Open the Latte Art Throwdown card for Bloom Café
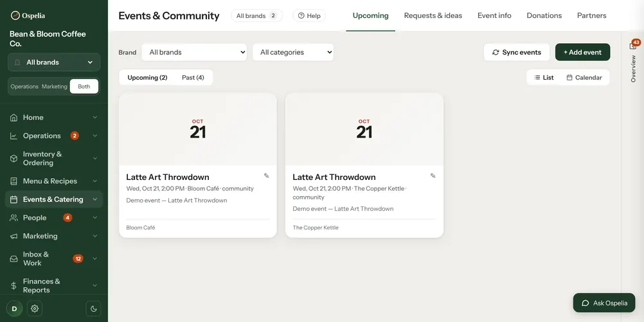 tap(197, 165)
